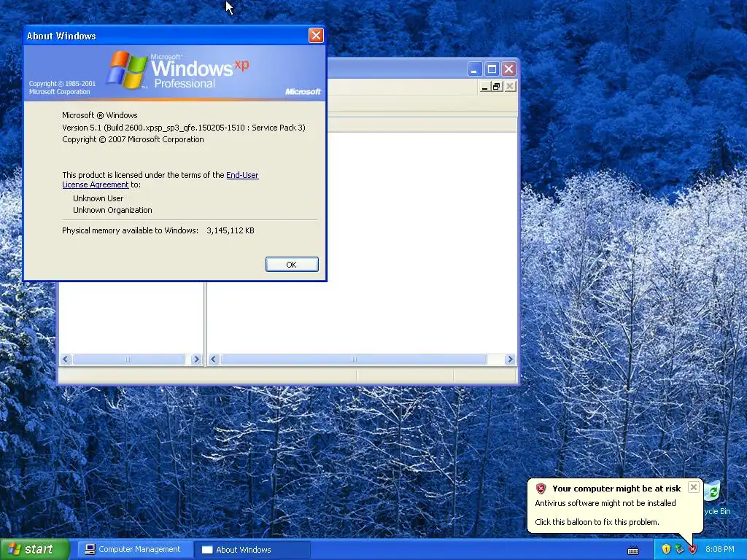Image resolution: width=747 pixels, height=560 pixels.
Task: Close the About Windows dialog
Action: click(316, 35)
